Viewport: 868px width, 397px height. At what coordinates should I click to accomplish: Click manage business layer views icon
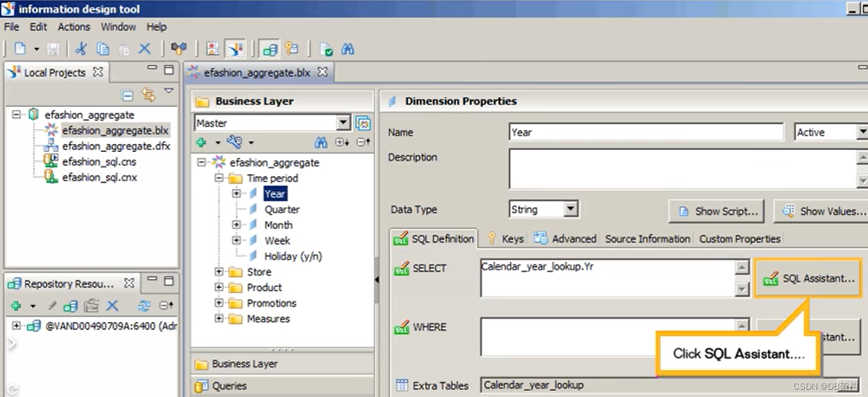[x=363, y=123]
